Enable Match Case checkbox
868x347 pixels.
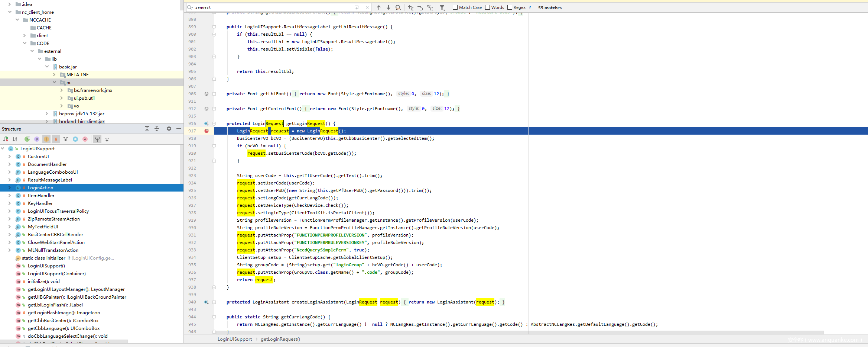coord(455,7)
